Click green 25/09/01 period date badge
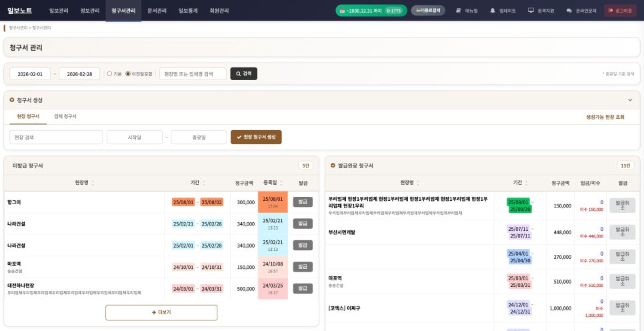Viewport: 644px width, 331px height. pos(518,202)
